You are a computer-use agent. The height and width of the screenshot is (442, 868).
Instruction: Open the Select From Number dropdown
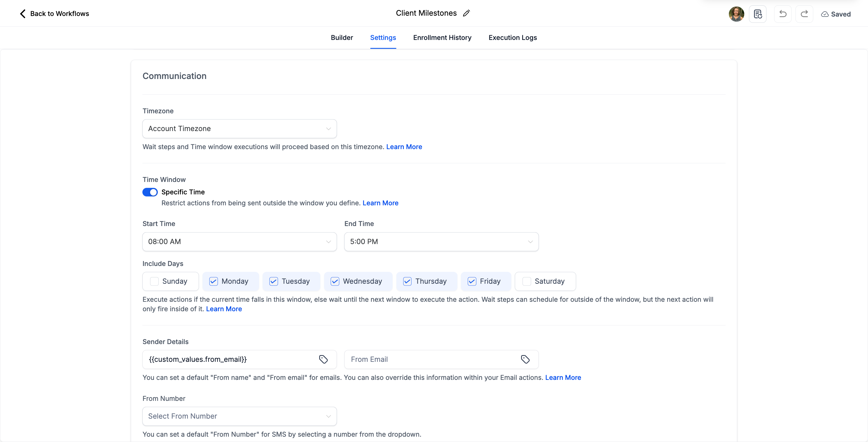click(239, 416)
